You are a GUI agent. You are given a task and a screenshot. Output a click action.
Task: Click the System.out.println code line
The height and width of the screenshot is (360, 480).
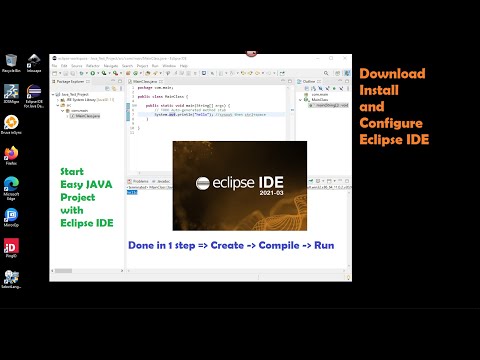tap(210, 114)
